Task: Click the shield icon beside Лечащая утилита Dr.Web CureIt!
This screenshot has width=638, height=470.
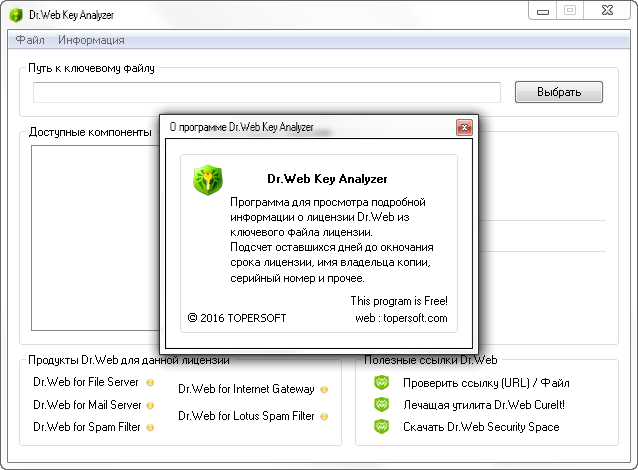Action: click(x=381, y=404)
